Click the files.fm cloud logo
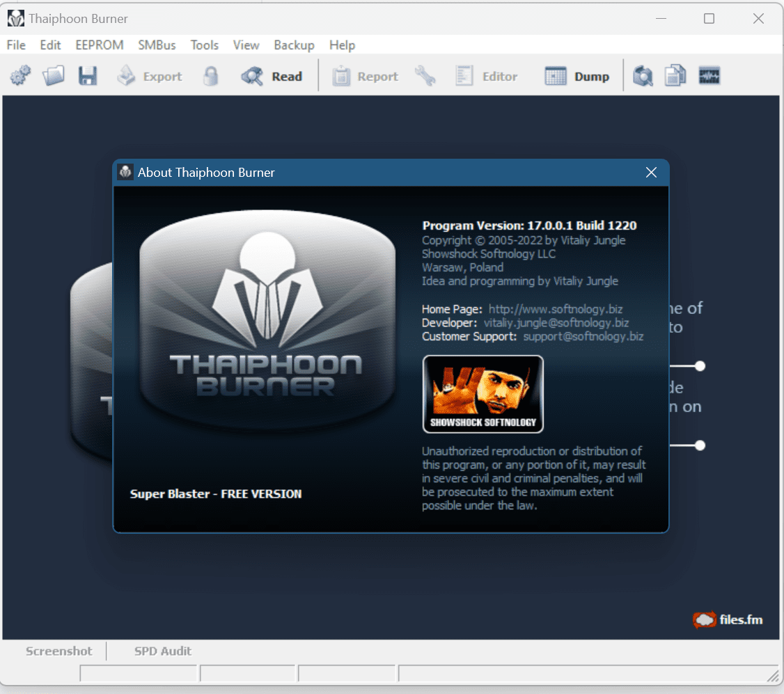Viewport: 784px width, 694px height. (728, 620)
